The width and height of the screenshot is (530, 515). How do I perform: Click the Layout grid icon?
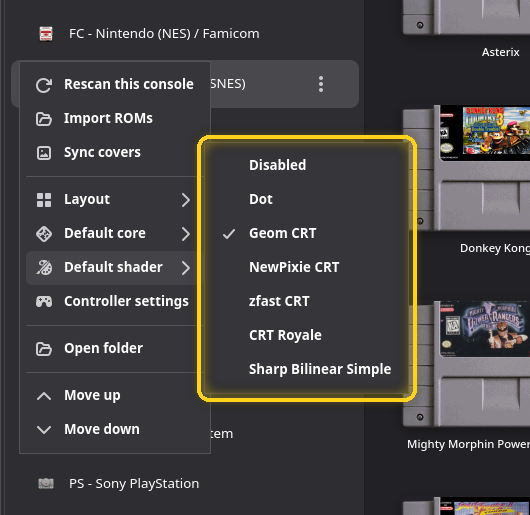44,200
